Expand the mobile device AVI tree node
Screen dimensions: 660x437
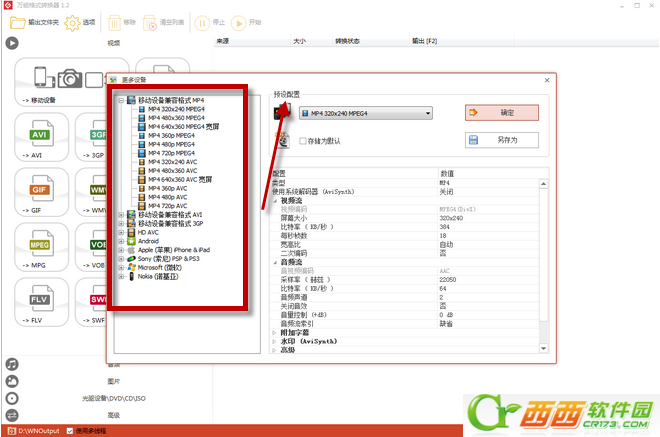tap(121, 215)
